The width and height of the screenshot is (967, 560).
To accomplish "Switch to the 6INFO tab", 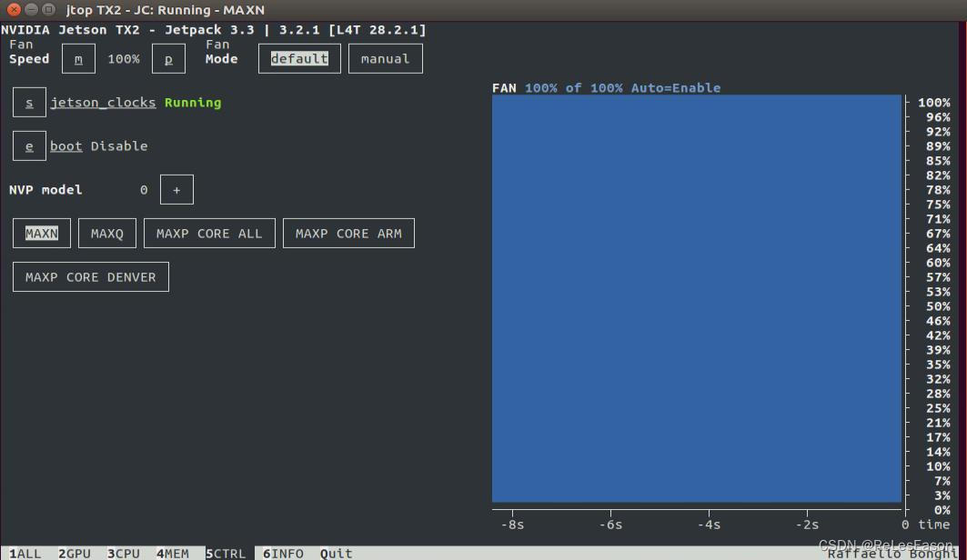I will pyautogui.click(x=283, y=554).
